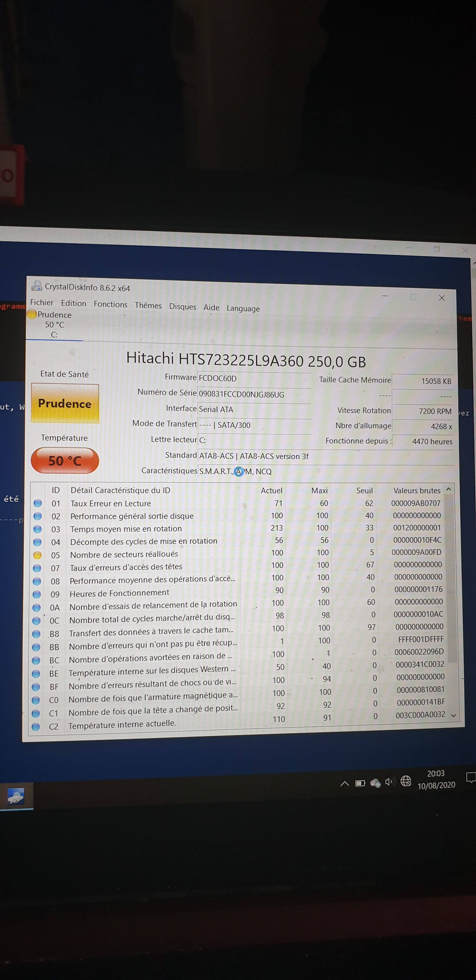Click the blue status dot for ID 0A
476x980 pixels.
(x=36, y=608)
